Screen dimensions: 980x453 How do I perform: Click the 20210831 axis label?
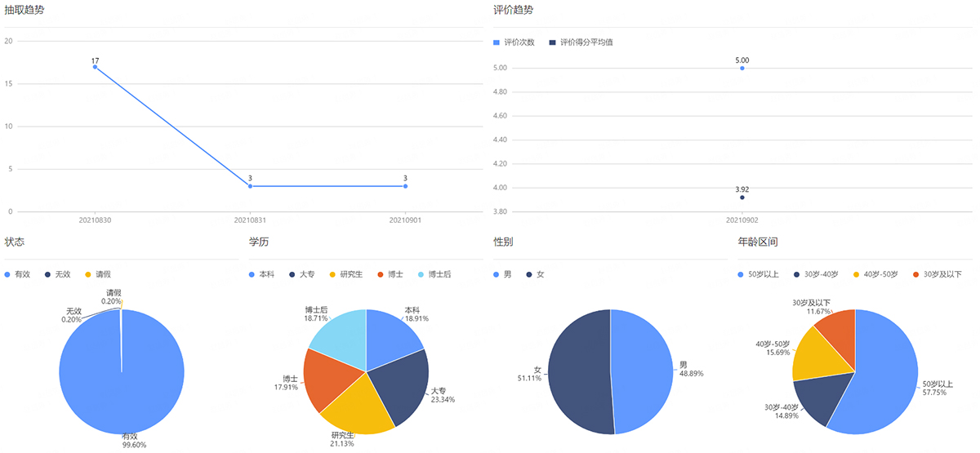(x=250, y=220)
